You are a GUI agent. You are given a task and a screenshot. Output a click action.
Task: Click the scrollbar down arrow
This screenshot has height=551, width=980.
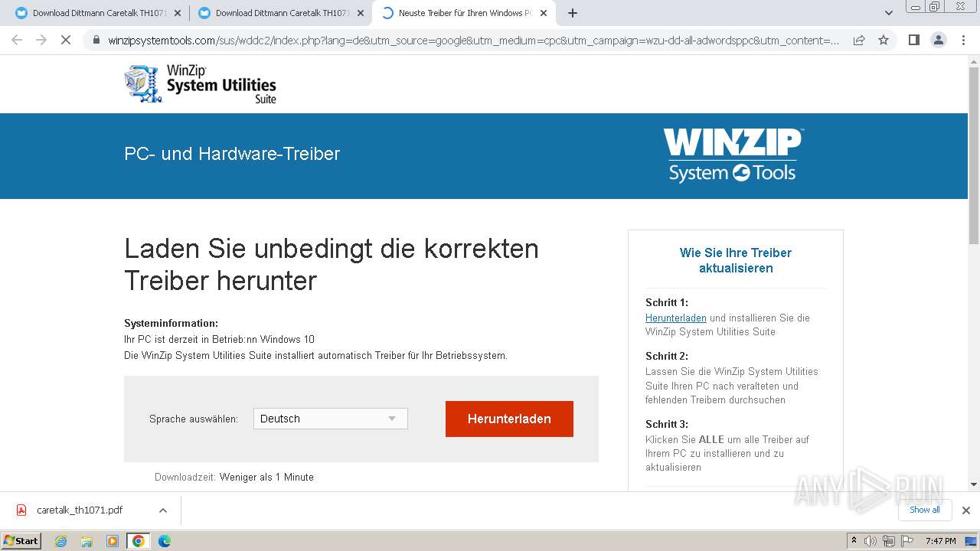[x=974, y=484]
